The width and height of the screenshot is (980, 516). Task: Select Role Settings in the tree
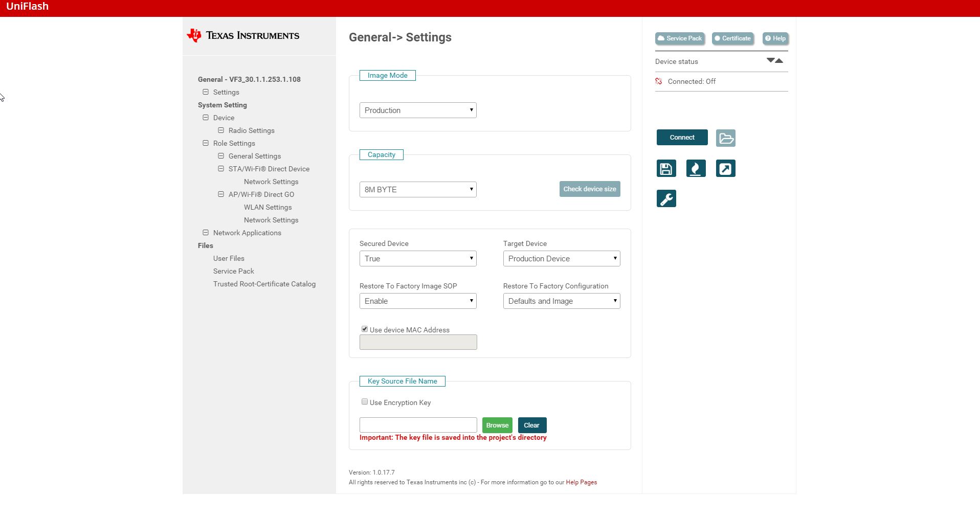234,143
